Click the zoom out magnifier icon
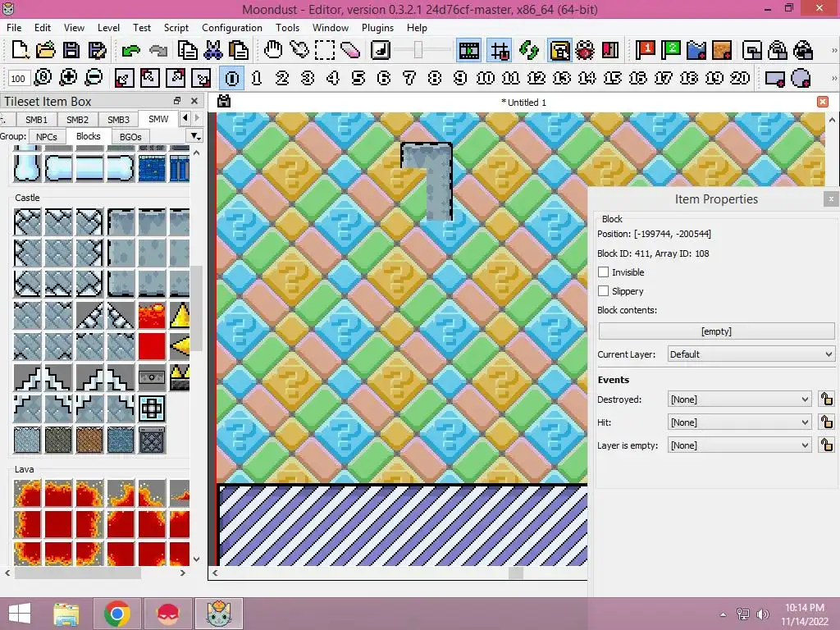The width and height of the screenshot is (840, 630). click(94, 78)
